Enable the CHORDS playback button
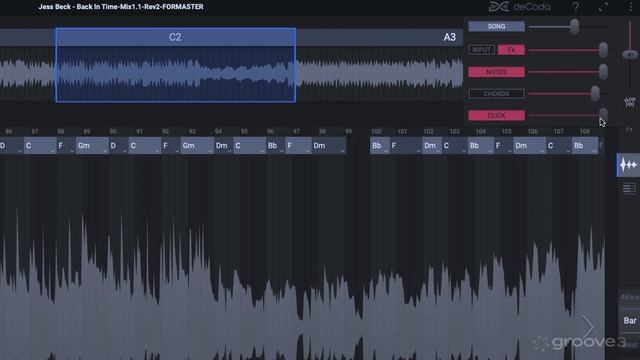The width and height of the screenshot is (640, 360). [496, 94]
